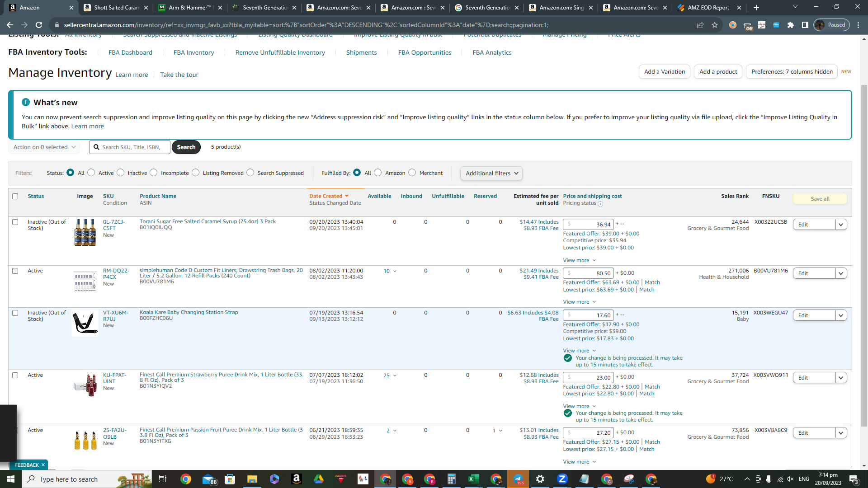Open the notification center icon
Image resolution: width=868 pixels, height=488 pixels.
coord(854,479)
